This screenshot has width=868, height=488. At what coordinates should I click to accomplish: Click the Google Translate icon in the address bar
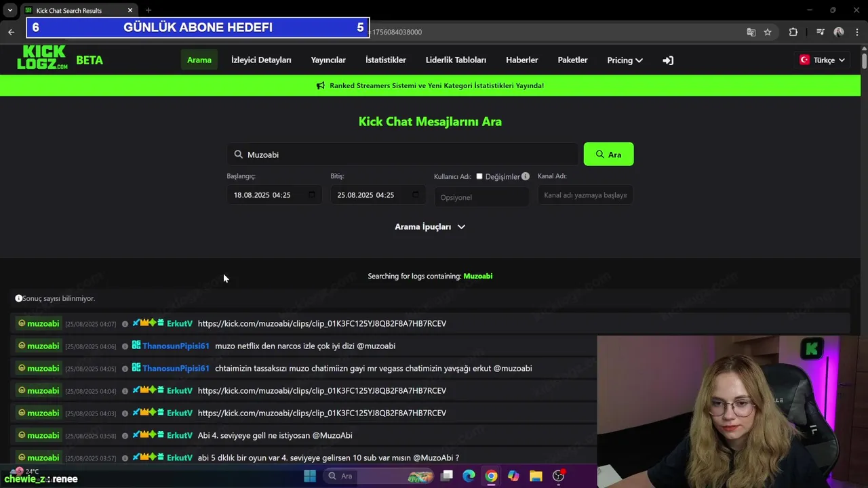(x=751, y=32)
